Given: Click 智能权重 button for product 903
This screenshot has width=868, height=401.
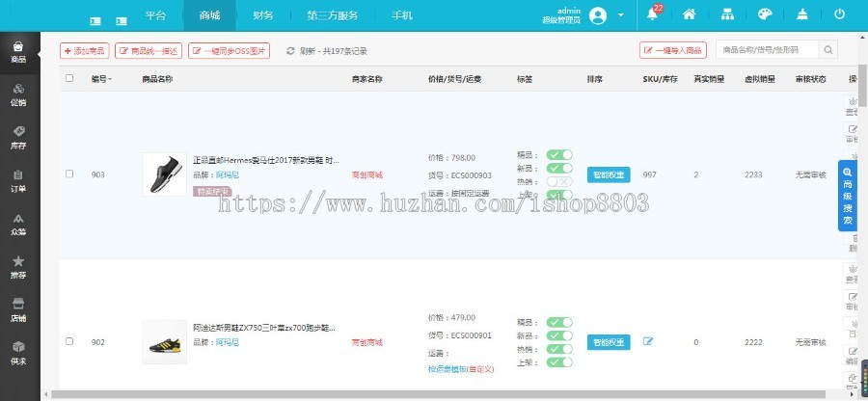Looking at the screenshot, I should [x=609, y=174].
